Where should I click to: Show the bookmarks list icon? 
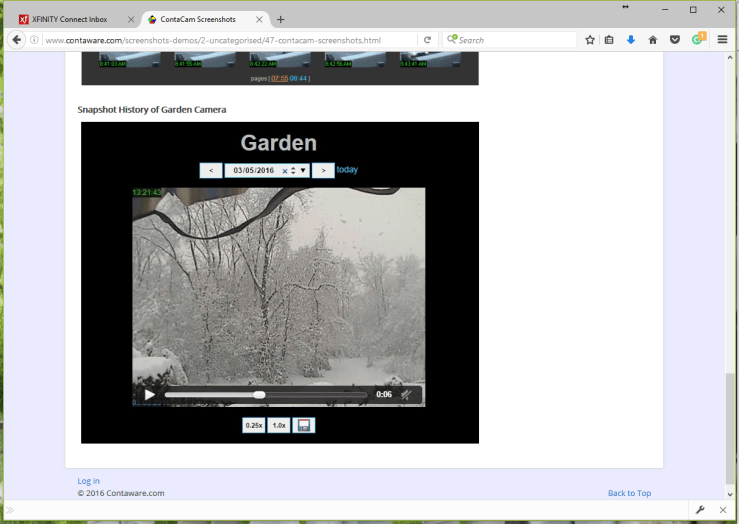click(609, 40)
